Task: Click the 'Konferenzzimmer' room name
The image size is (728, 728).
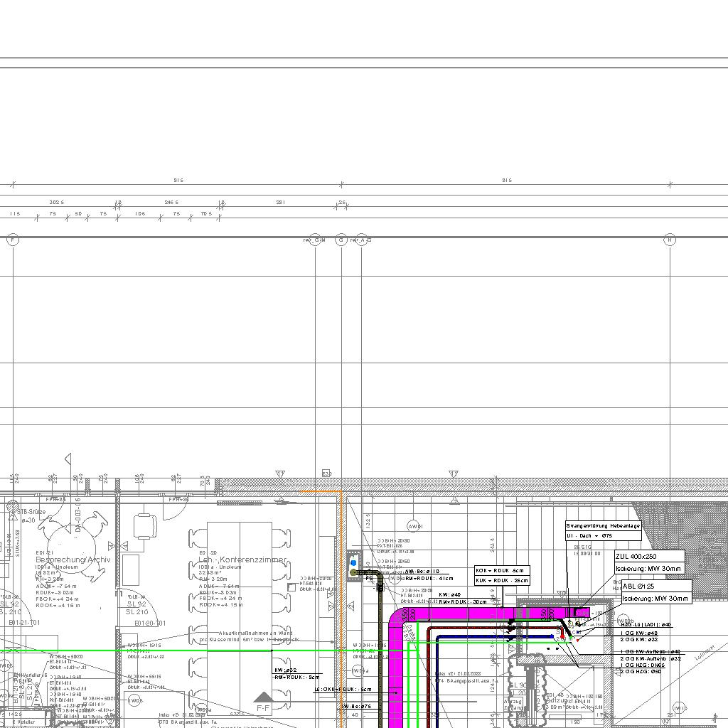Action: point(253,560)
